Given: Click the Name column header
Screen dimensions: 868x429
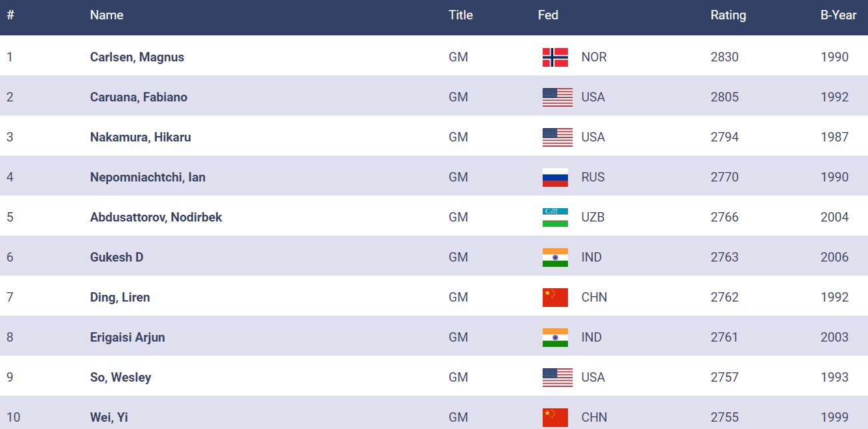Looking at the screenshot, I should 107,15.
